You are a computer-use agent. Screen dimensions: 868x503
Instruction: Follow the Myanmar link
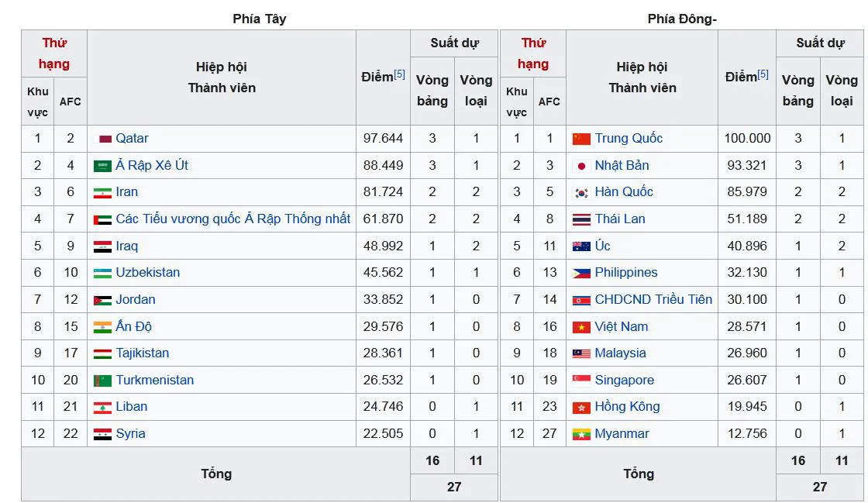tap(622, 433)
